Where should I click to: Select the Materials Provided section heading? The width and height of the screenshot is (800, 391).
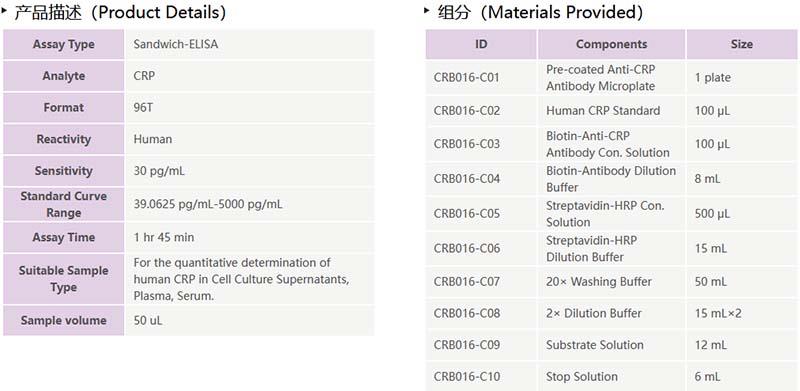[x=540, y=12]
